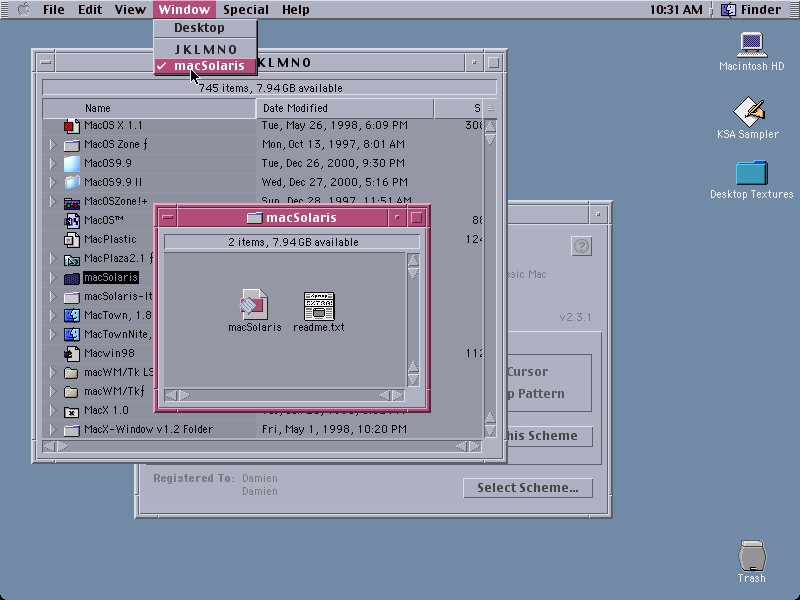Choose checked macSolaris in Window menu
The width and height of the screenshot is (800, 600).
[205, 66]
